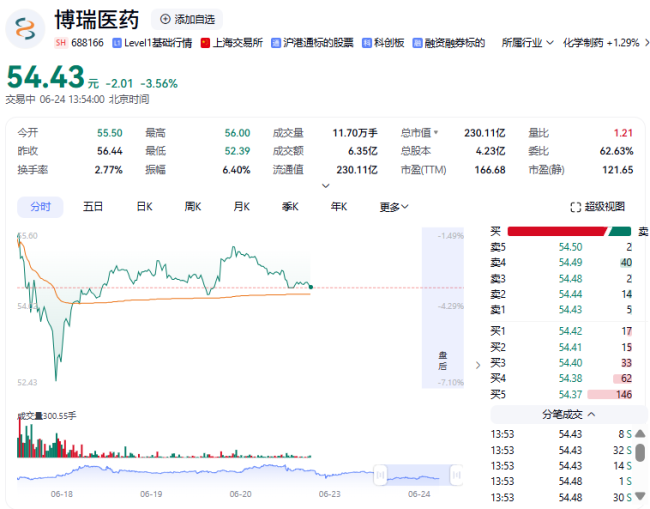650x509 pixels.
Task: Collapse the order book side panel arrow
Action: tap(477, 364)
